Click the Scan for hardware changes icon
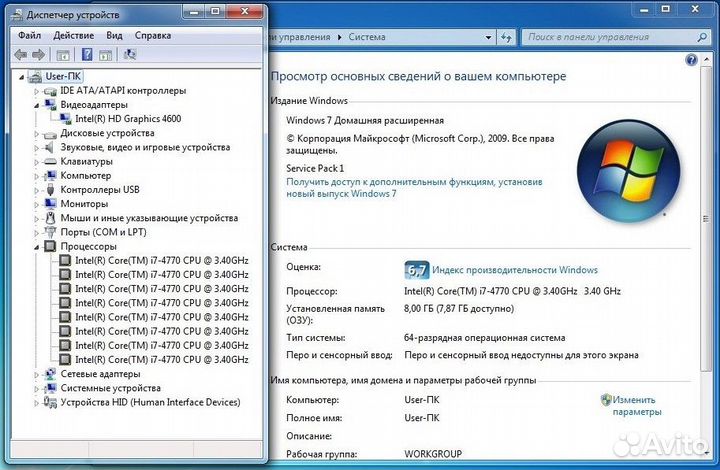The image size is (720, 470). point(130,55)
